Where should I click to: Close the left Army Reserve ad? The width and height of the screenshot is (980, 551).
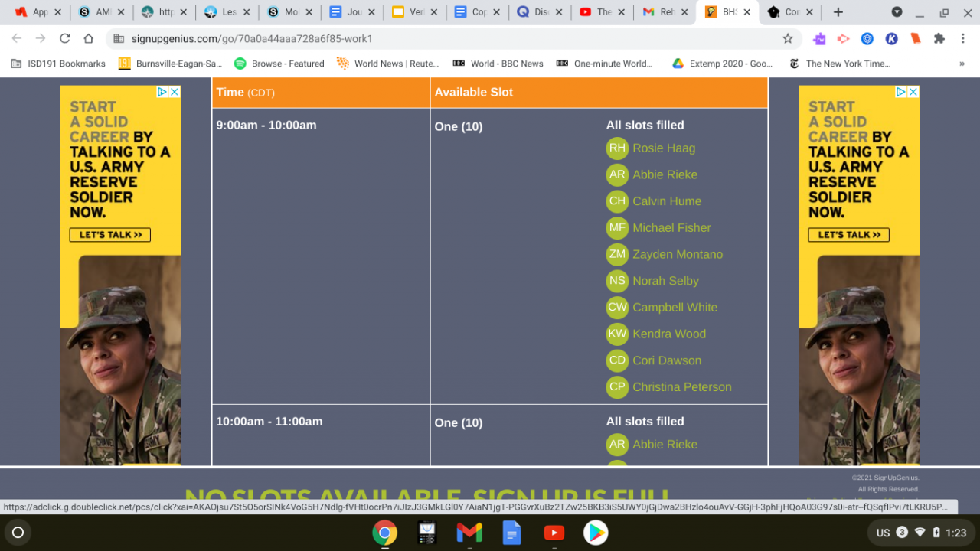click(x=175, y=92)
